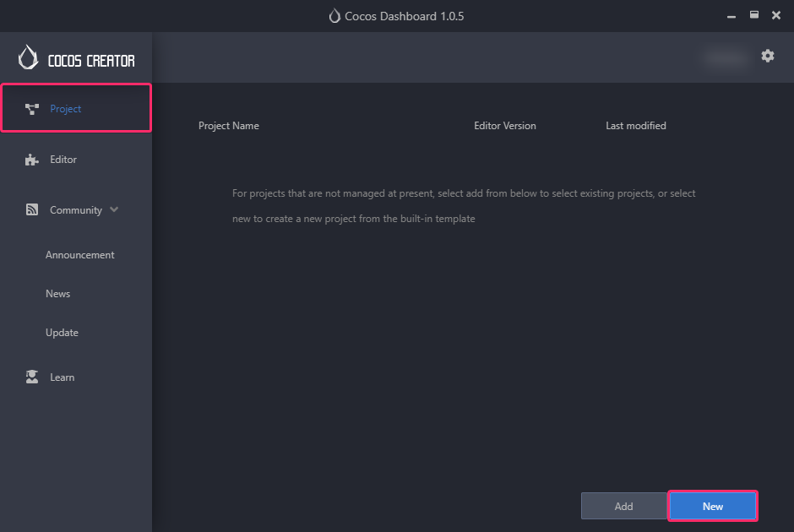Click the COCOS CREATOR logo text
This screenshot has height=532, width=794.
pyautogui.click(x=91, y=61)
